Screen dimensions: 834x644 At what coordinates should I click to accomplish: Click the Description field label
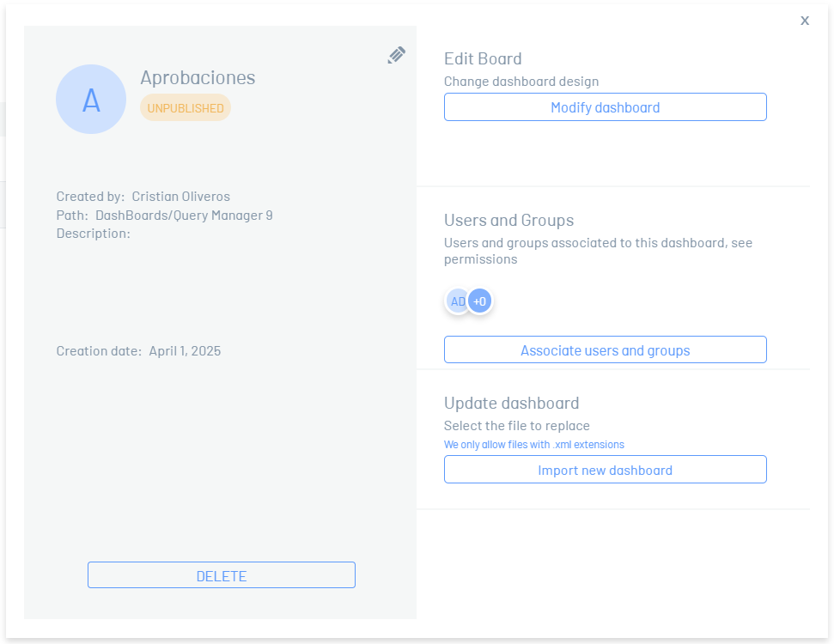point(93,234)
